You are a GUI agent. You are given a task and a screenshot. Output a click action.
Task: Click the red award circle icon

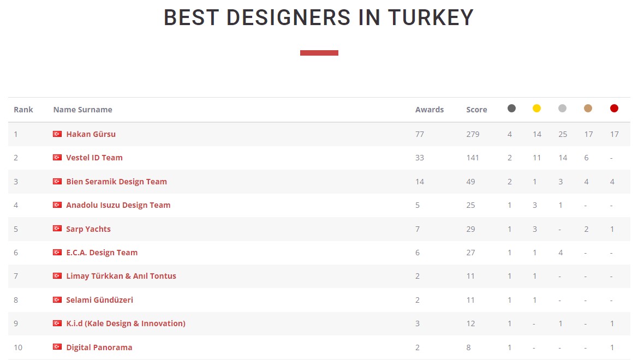coord(614,109)
